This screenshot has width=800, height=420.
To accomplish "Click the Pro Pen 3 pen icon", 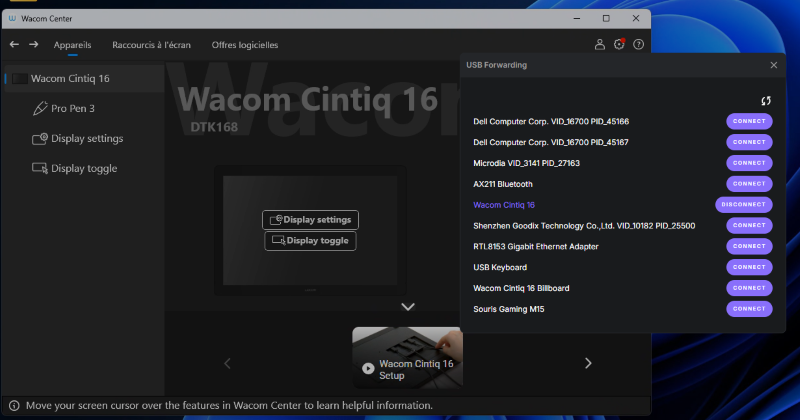I will click(x=40, y=108).
